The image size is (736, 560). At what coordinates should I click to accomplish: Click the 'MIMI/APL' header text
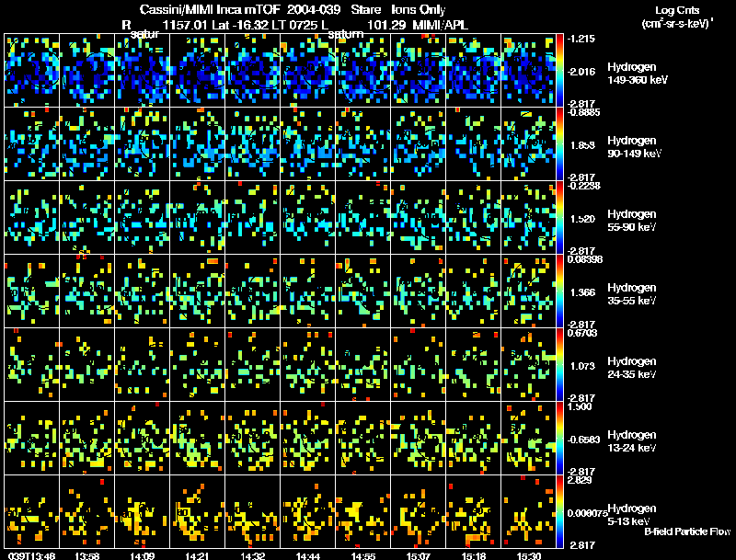point(441,25)
